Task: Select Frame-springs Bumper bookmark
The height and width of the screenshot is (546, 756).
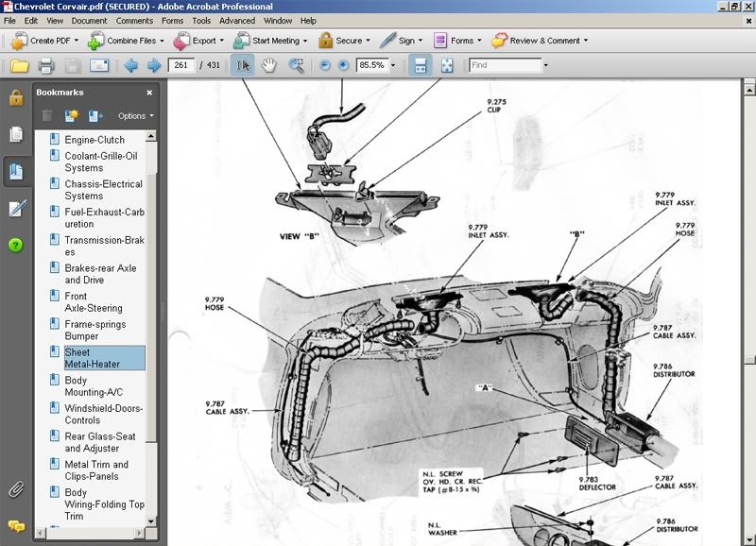Action: [x=95, y=330]
